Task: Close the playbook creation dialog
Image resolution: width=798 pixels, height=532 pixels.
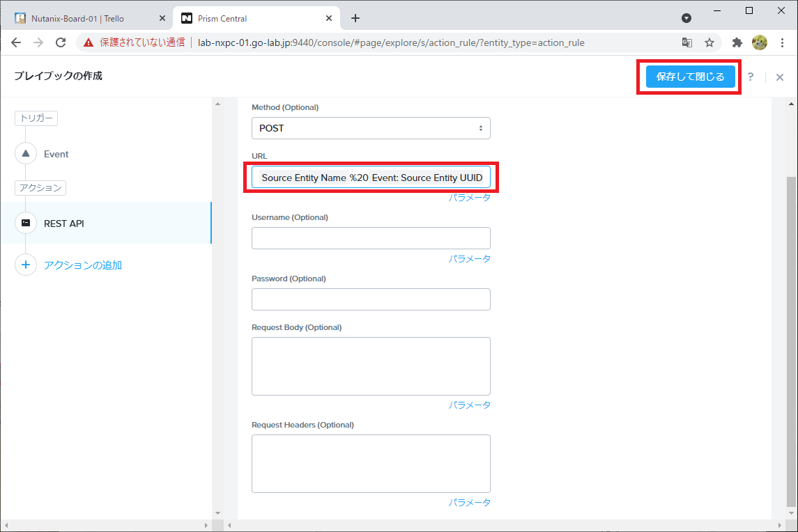Action: [x=780, y=77]
